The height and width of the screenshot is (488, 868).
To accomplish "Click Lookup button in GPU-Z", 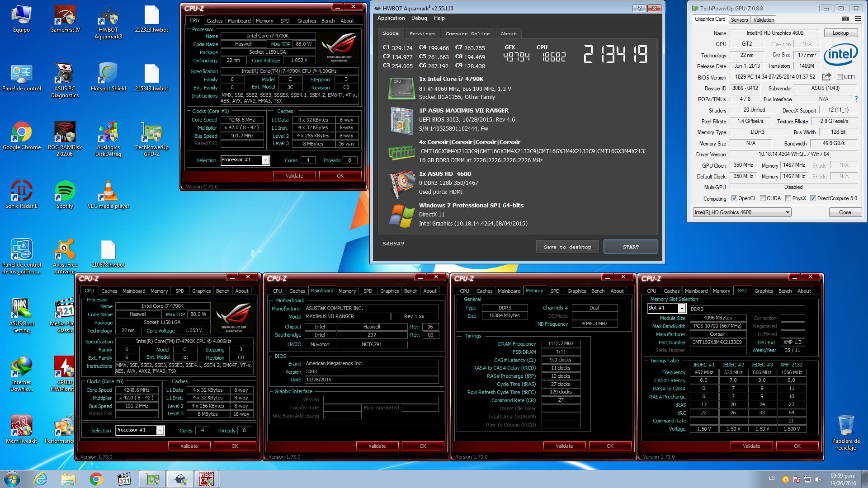I will (840, 33).
